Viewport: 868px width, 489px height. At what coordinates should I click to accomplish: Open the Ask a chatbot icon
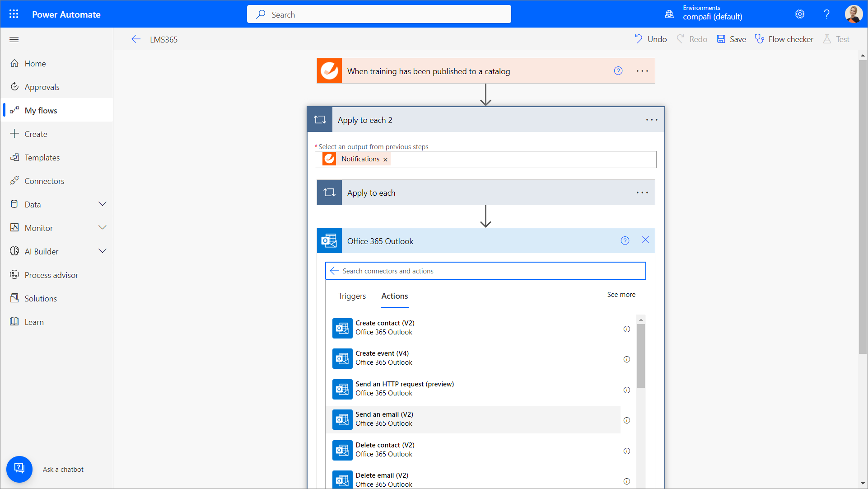pos(19,469)
